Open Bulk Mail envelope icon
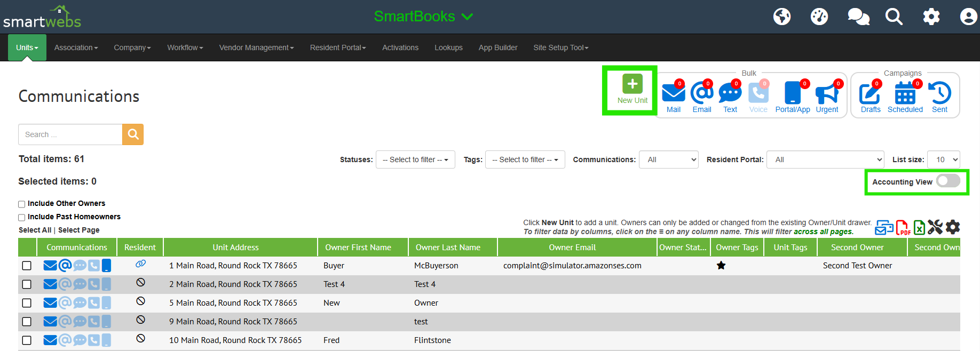Image resolution: width=980 pixels, height=351 pixels. click(x=673, y=93)
